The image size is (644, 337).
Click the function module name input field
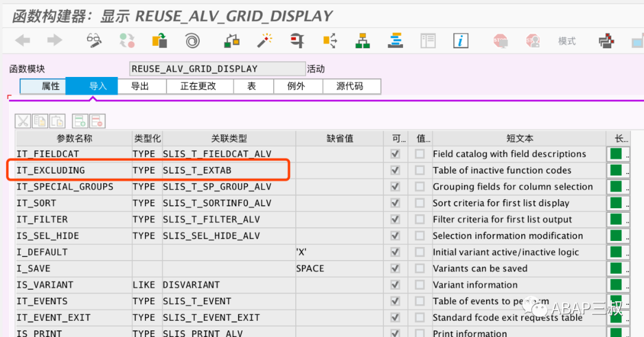(217, 69)
